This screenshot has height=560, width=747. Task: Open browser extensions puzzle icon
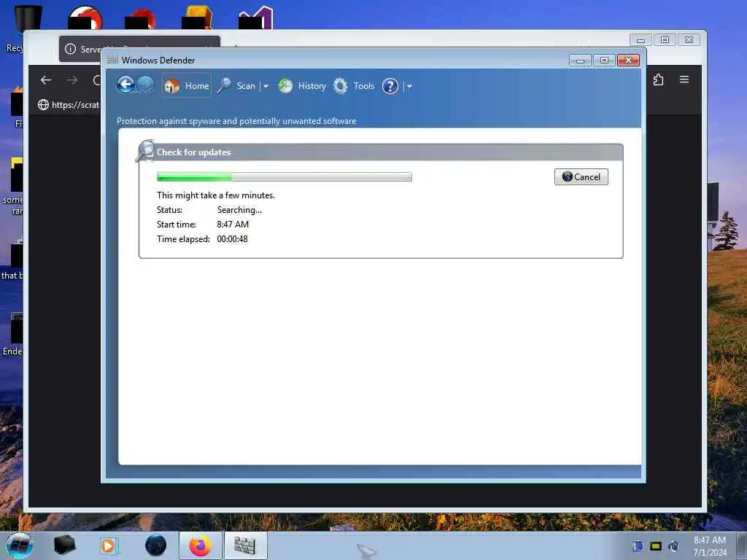[659, 79]
